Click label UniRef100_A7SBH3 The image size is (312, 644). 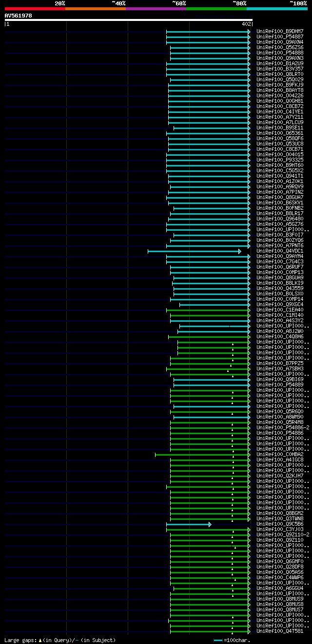(280, 368)
